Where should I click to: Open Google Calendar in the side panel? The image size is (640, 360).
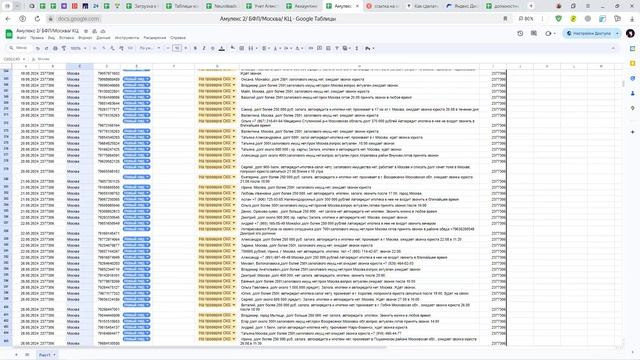[632, 49]
